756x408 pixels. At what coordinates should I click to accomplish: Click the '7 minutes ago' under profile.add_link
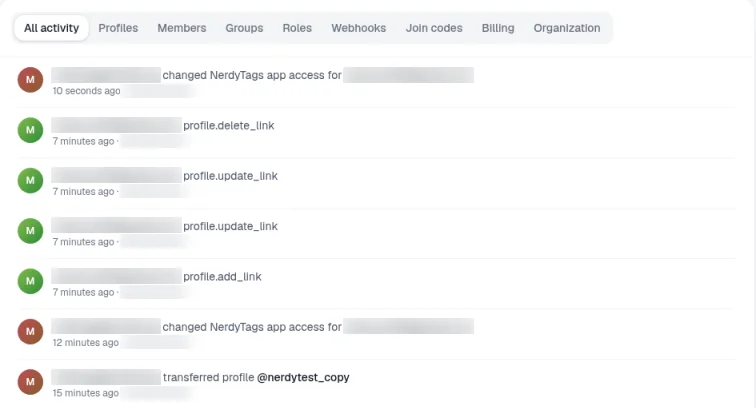point(83,292)
